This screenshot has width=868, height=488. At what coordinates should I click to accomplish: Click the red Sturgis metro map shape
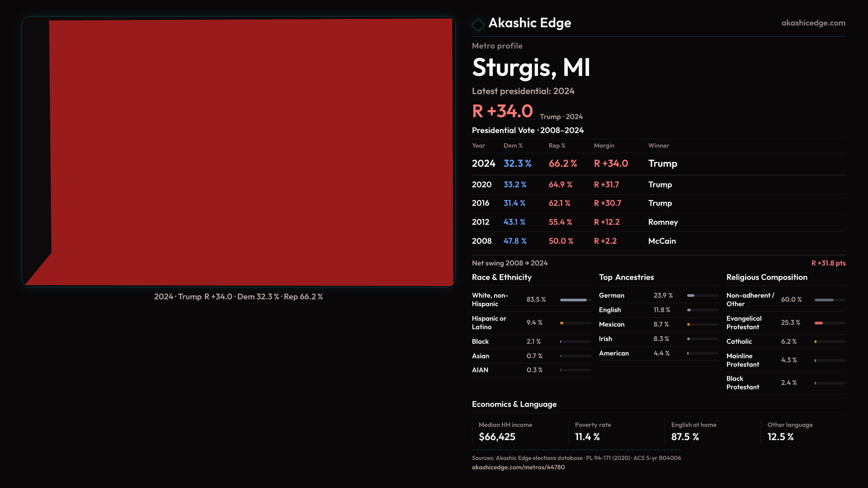[x=251, y=152]
